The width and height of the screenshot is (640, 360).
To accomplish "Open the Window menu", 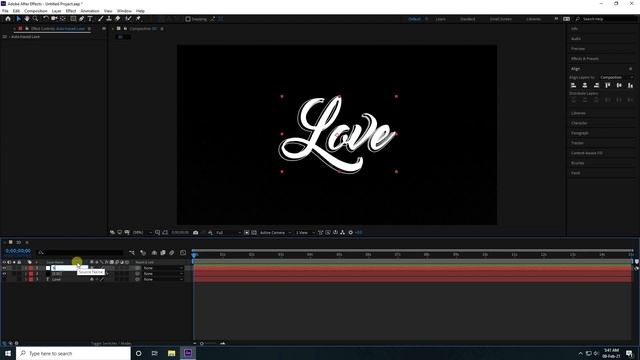I will click(x=124, y=11).
